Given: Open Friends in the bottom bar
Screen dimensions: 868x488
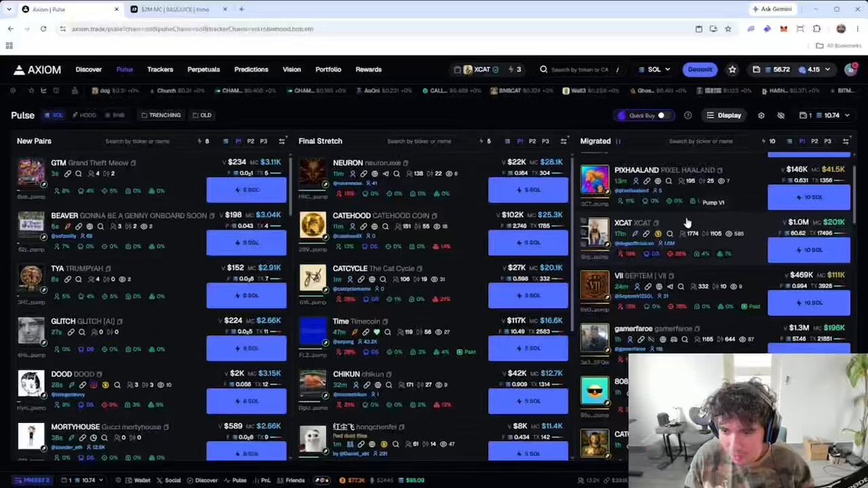Looking at the screenshot, I should (292, 480).
